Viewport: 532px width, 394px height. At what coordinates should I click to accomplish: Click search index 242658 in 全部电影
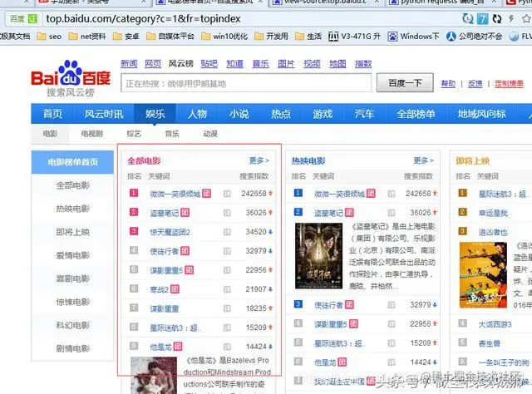[x=254, y=194]
